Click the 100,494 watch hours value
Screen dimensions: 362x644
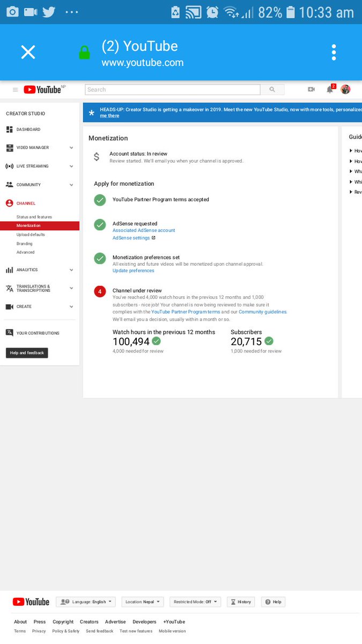131,342
